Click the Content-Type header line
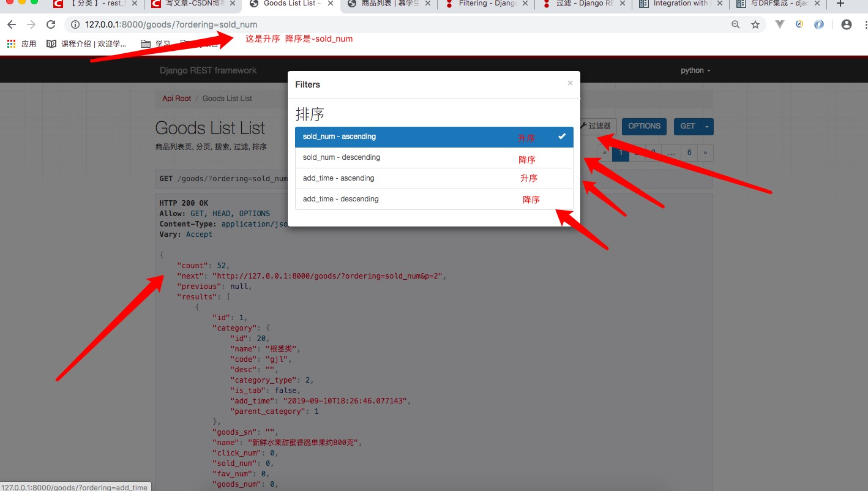 pyautogui.click(x=223, y=224)
